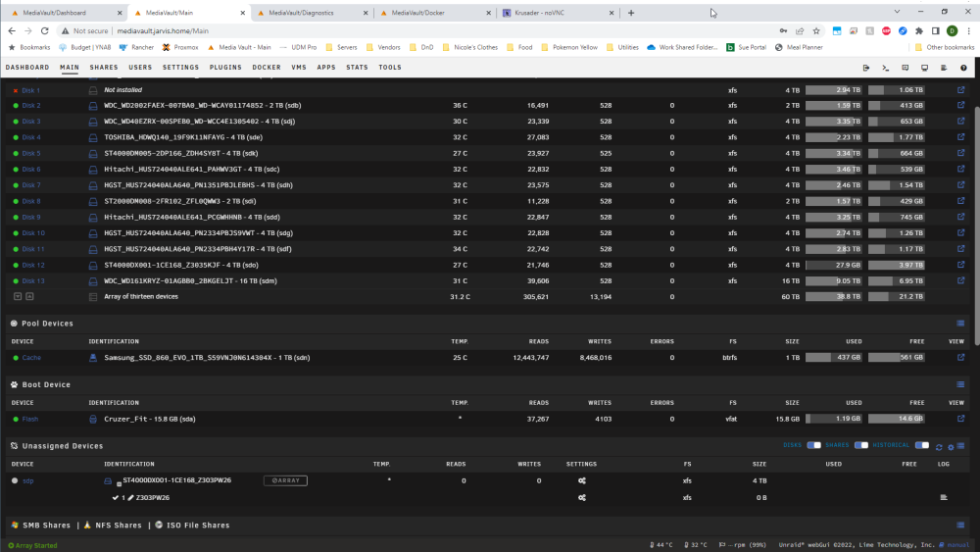Open the system info monitor icon
The width and height of the screenshot is (980, 552).
point(924,68)
